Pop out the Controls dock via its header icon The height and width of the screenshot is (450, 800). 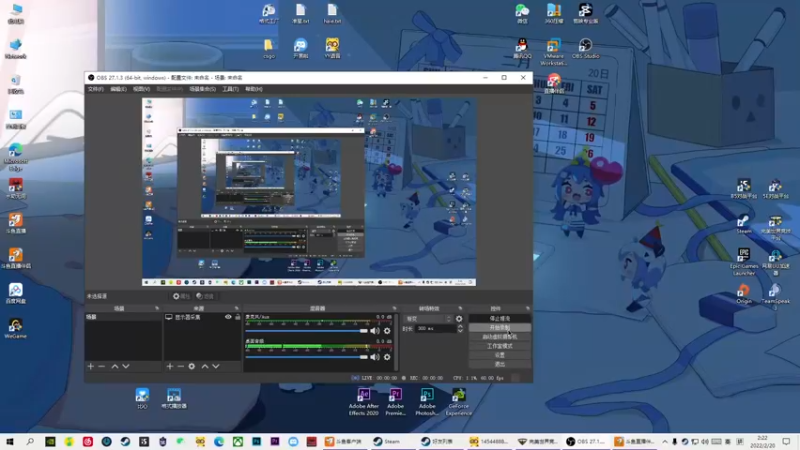pyautogui.click(x=527, y=309)
